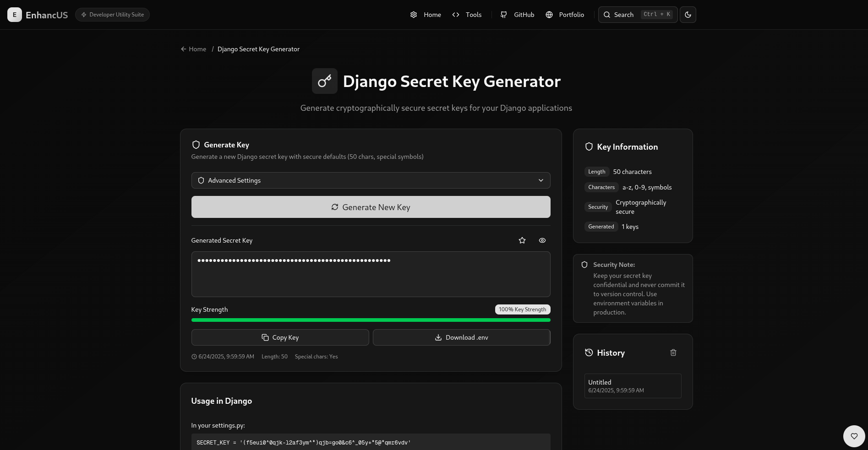Favorite the generated key using the star
Viewport: 868px width, 450px height.
pos(522,240)
